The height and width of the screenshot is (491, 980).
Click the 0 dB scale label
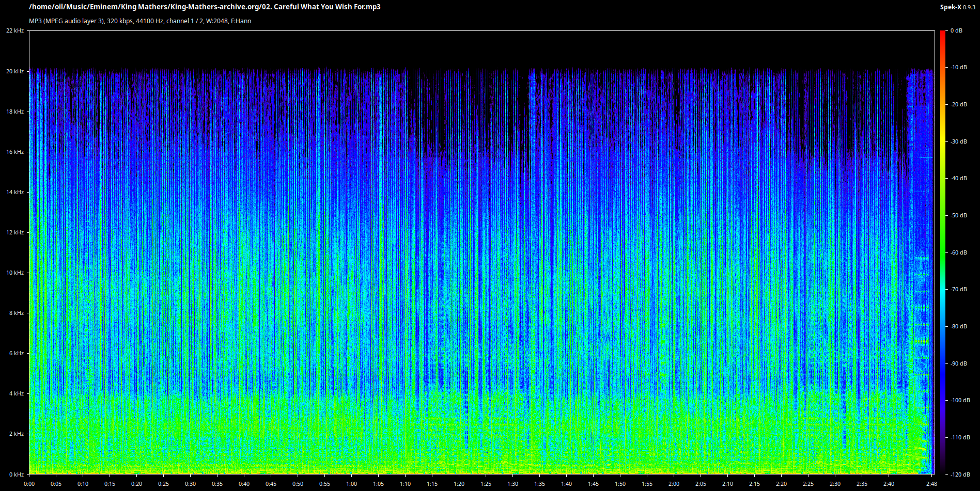(x=956, y=31)
